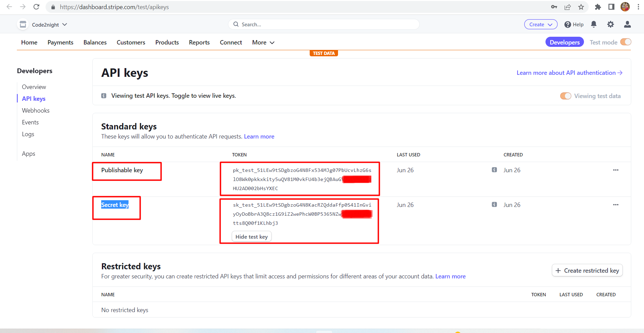Open more options for Publishable key

[616, 170]
